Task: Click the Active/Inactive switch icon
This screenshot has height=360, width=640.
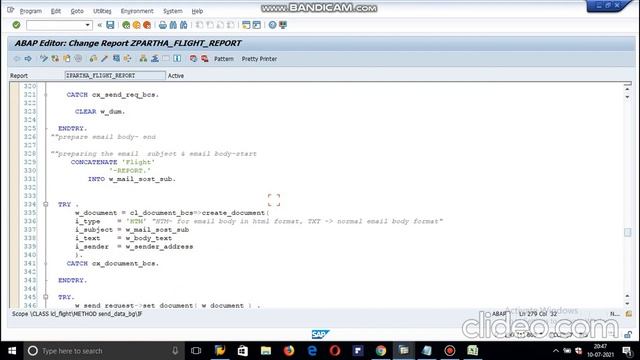Action: [55, 59]
